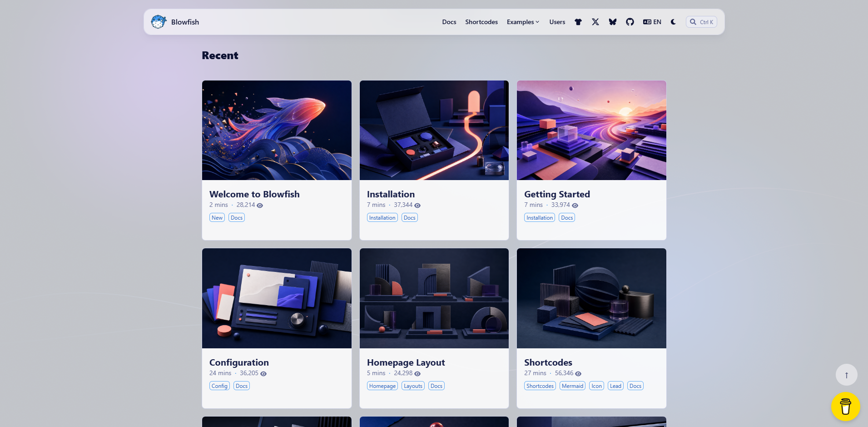Open the Homepage Layout article title
This screenshot has width=868, height=427.
406,362
